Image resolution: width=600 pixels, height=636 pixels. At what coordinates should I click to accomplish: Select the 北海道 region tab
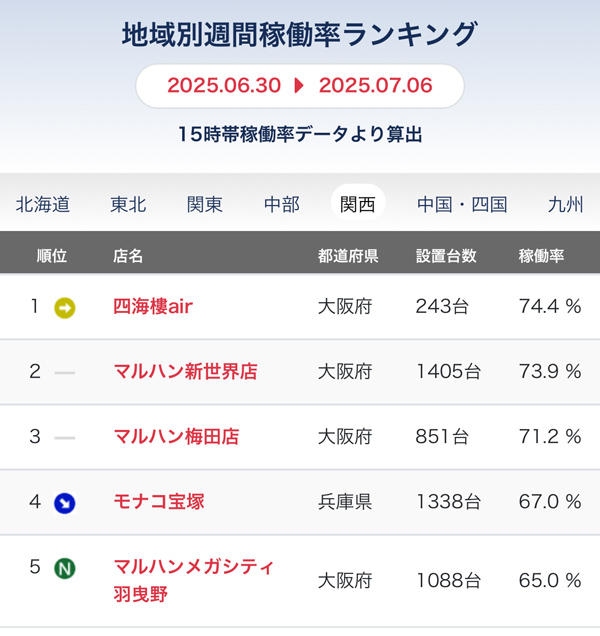[43, 204]
